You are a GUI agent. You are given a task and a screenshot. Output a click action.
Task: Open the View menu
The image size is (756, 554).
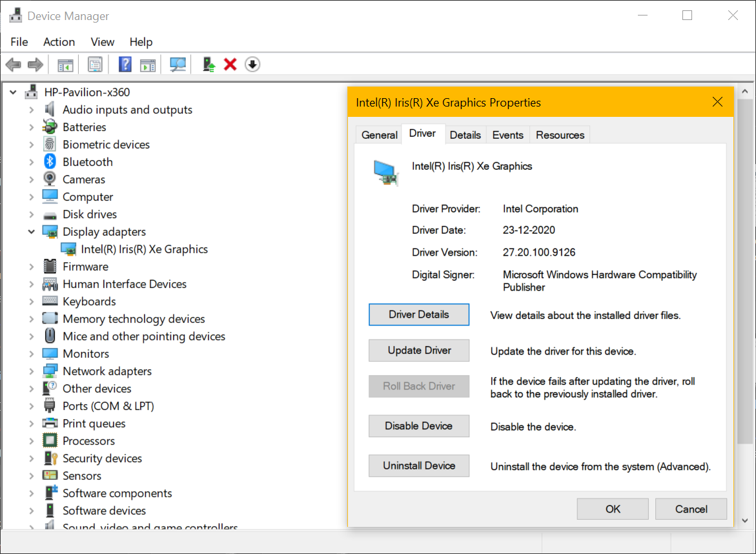tap(102, 42)
